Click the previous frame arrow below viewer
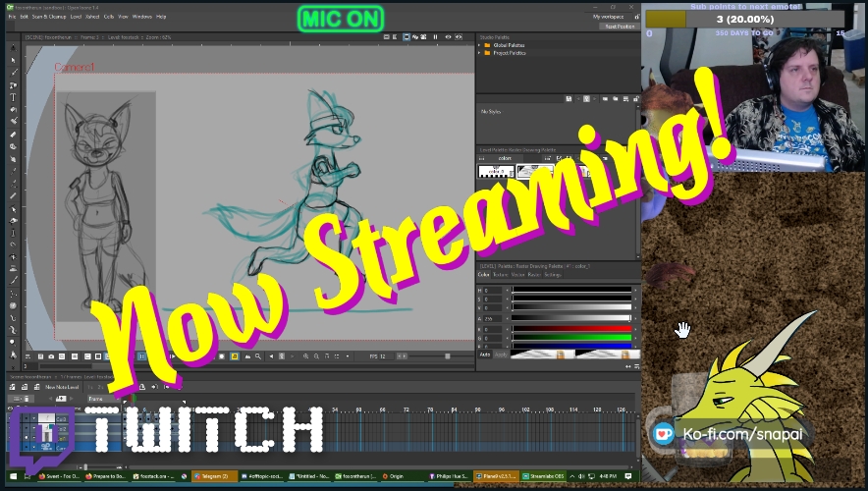 click(271, 356)
